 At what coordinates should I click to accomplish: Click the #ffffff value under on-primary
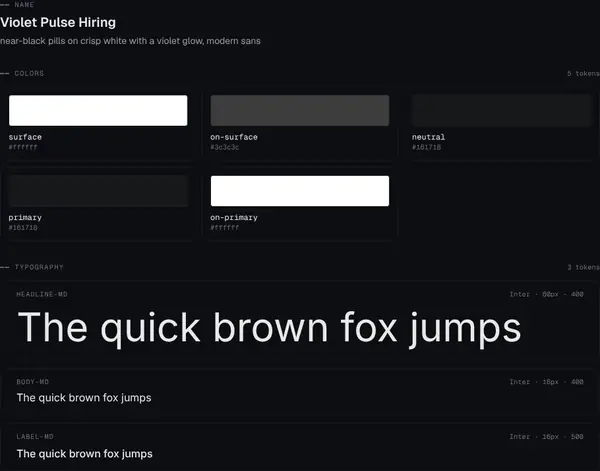tap(225, 228)
